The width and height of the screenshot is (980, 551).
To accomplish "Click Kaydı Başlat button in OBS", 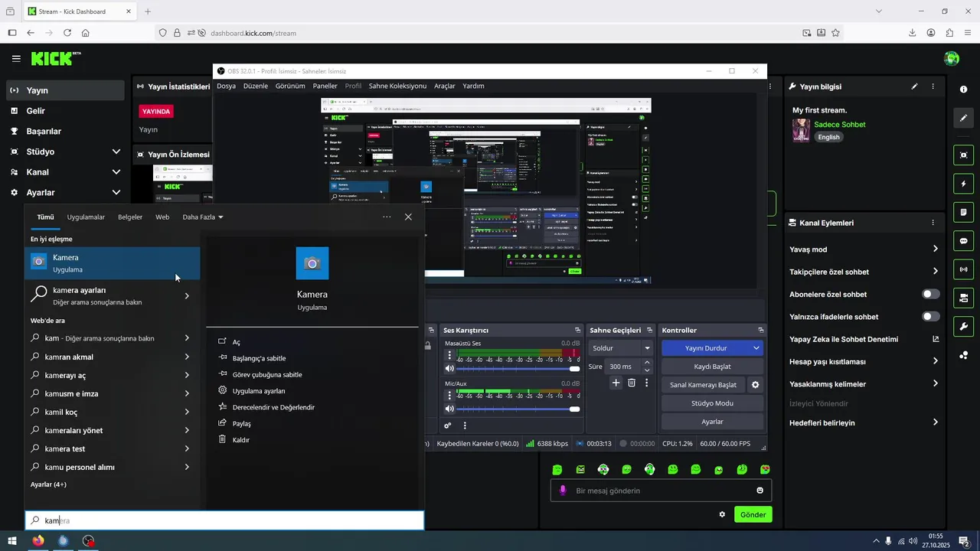I will 712,367.
